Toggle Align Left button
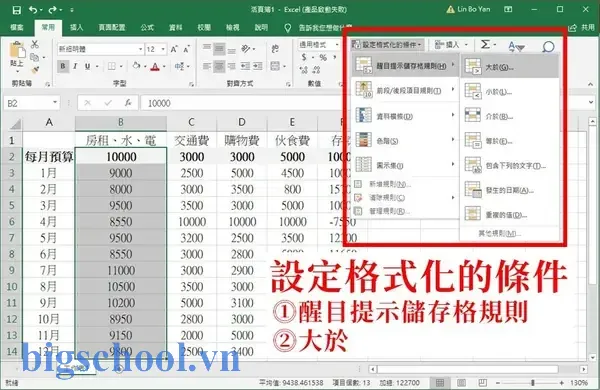600x390 pixels. (207, 66)
